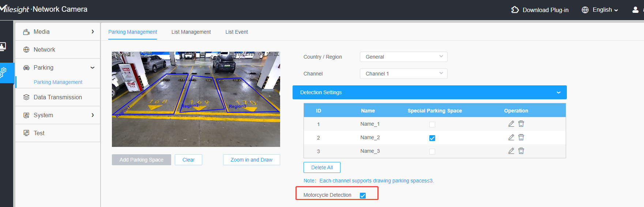Uncheck Special Parking Space for Name_2
644x207 pixels.
pyautogui.click(x=432, y=138)
